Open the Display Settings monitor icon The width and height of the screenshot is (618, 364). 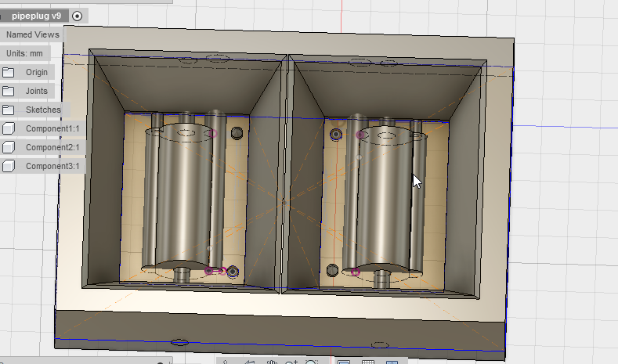tap(344, 362)
